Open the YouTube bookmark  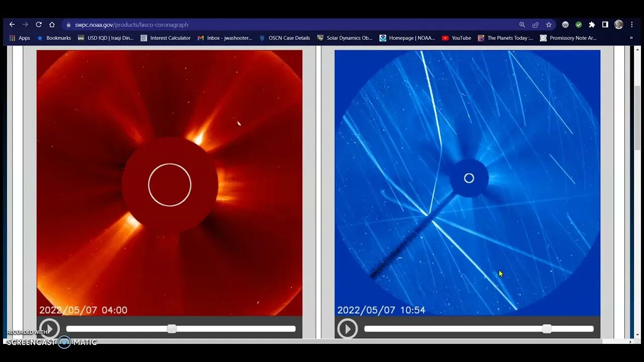tap(456, 38)
